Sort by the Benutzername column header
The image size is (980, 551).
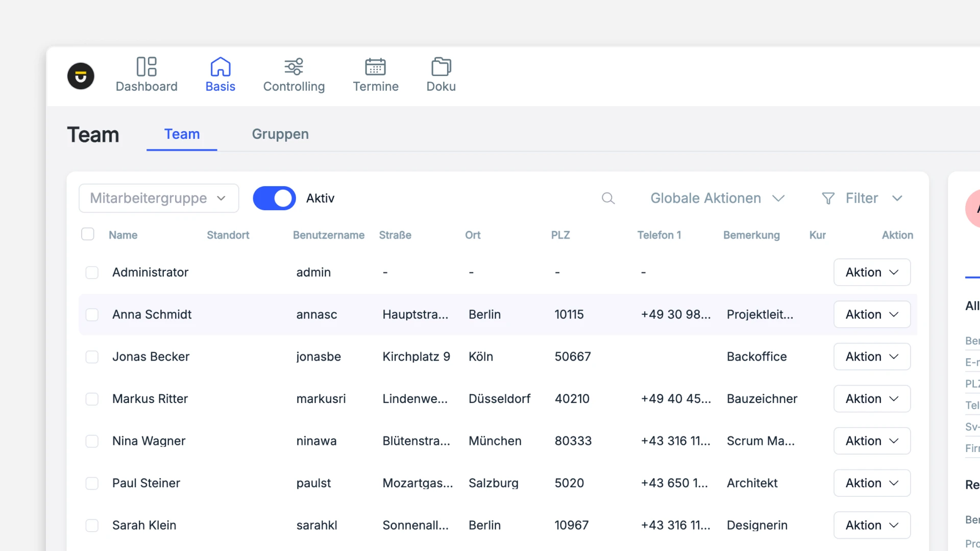[x=328, y=235]
